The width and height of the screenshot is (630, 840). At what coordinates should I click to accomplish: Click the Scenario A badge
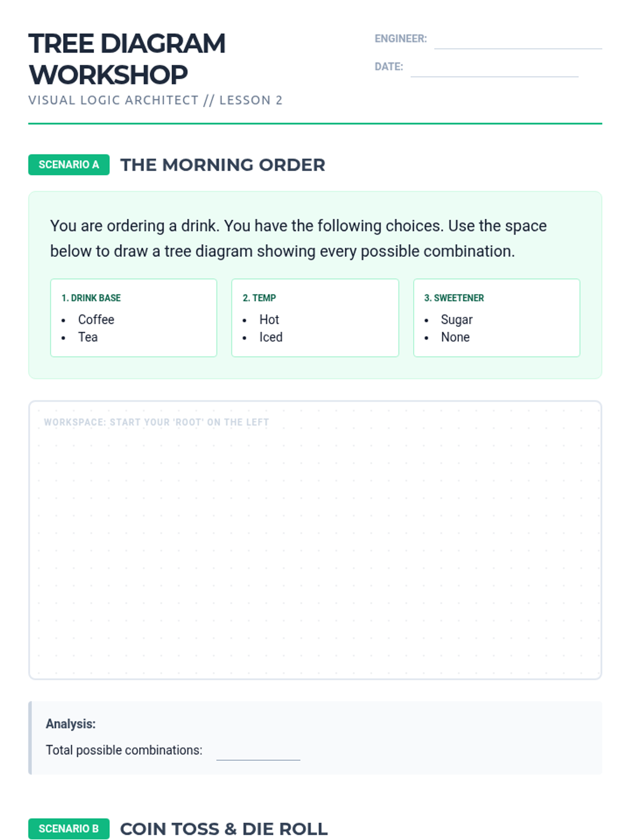click(69, 165)
